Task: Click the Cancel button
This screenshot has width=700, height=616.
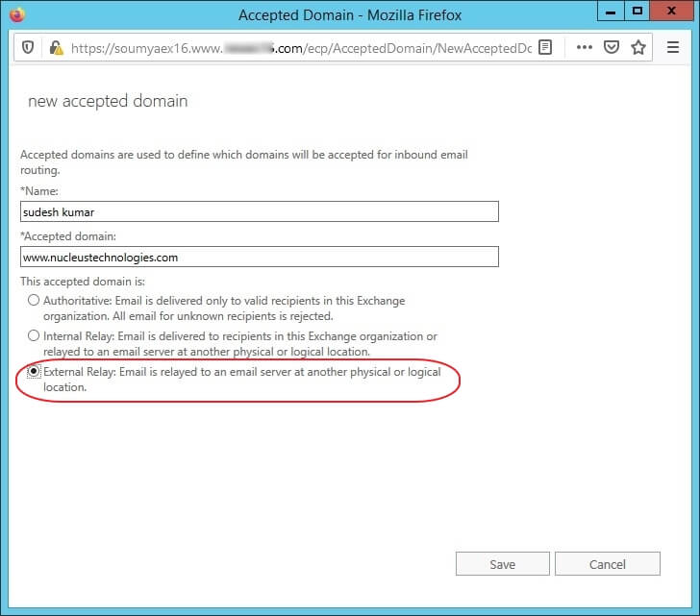Action: pyautogui.click(x=607, y=564)
